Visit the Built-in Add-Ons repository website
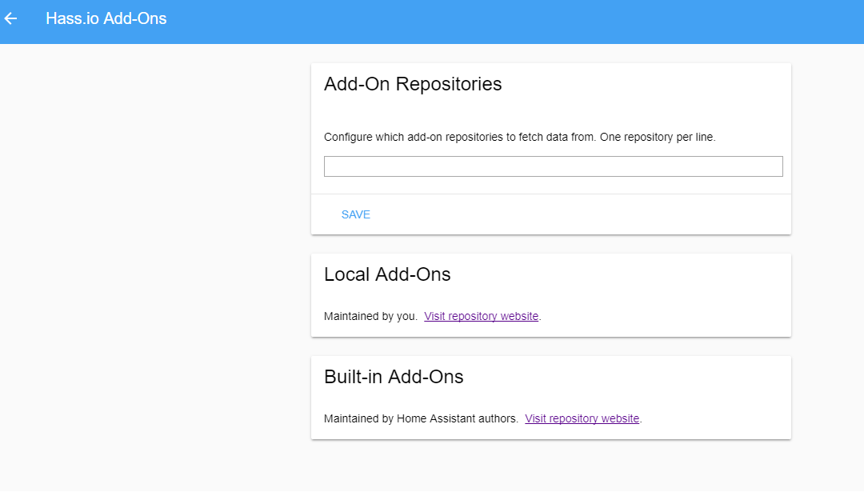 pos(582,418)
